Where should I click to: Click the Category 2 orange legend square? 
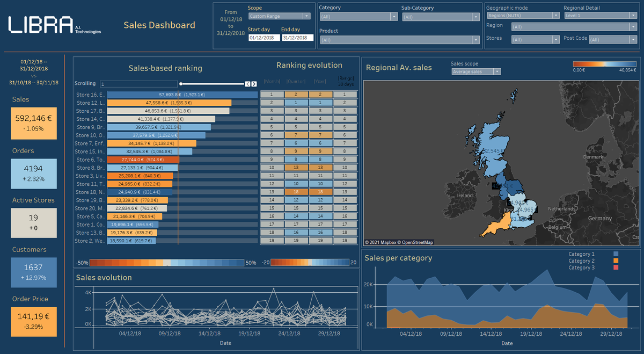click(x=616, y=261)
